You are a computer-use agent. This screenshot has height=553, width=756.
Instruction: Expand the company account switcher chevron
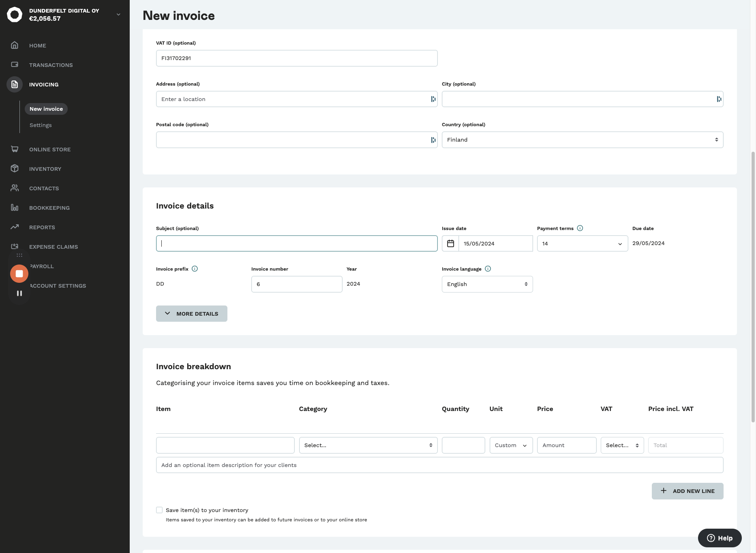click(118, 15)
